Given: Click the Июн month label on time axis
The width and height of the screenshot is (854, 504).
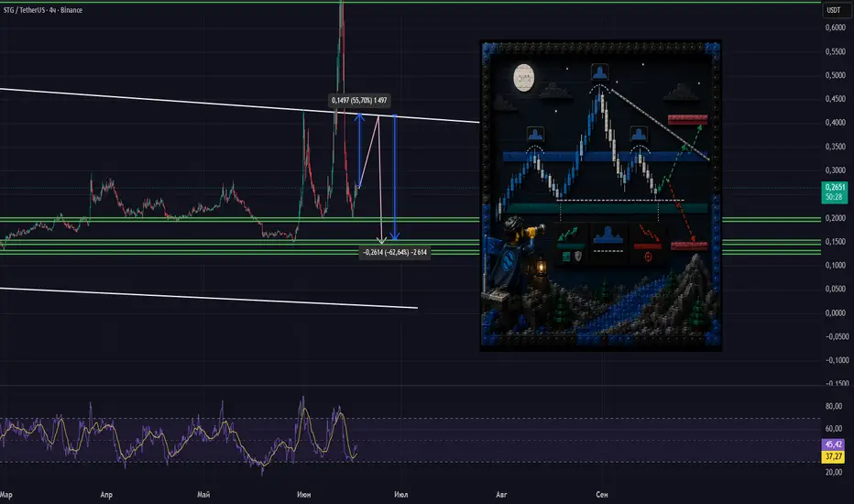Looking at the screenshot, I should (304, 495).
